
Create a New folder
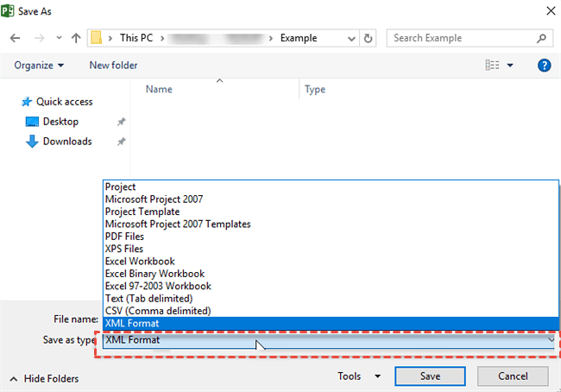click(x=113, y=65)
